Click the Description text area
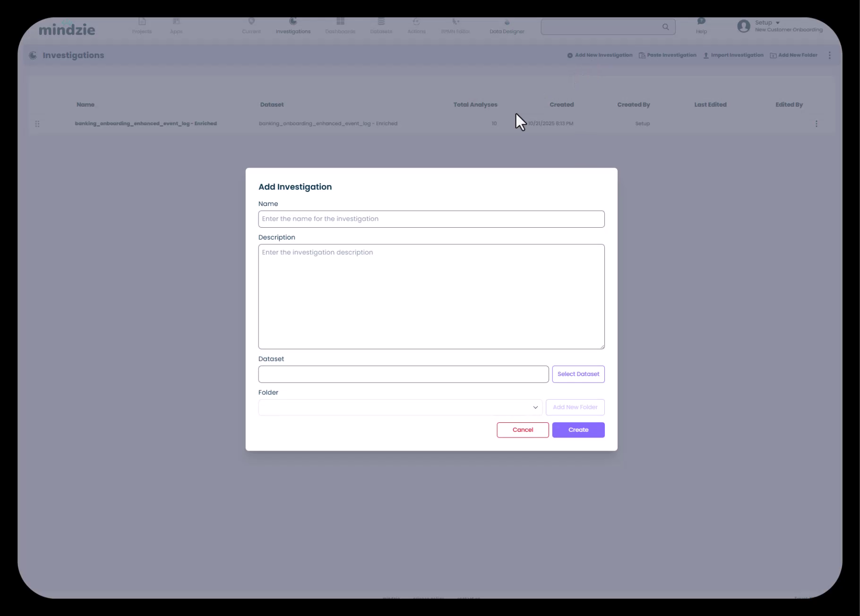 431,297
